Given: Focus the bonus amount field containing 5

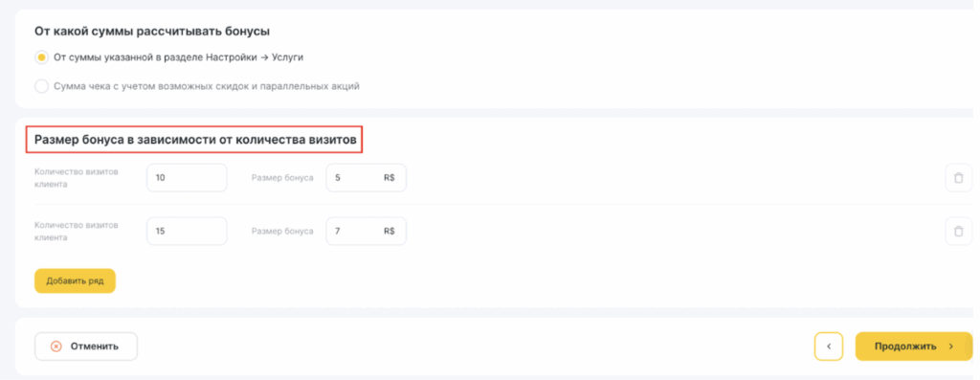Looking at the screenshot, I should pyautogui.click(x=367, y=177).
